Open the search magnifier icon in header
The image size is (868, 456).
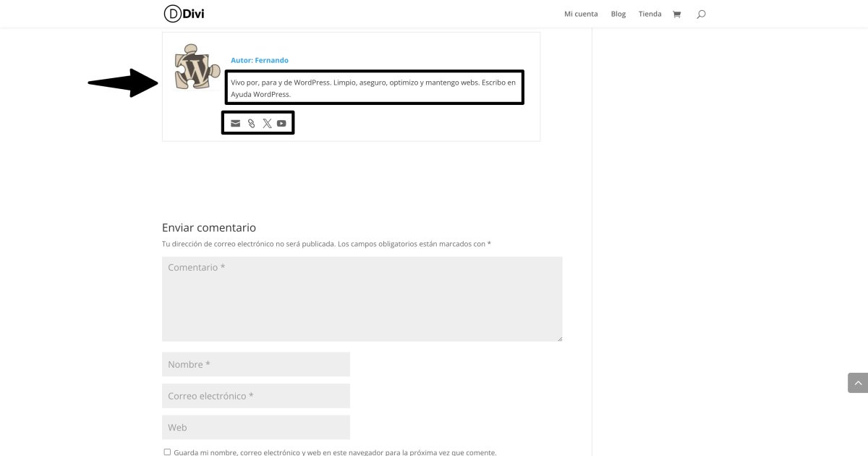click(x=701, y=14)
